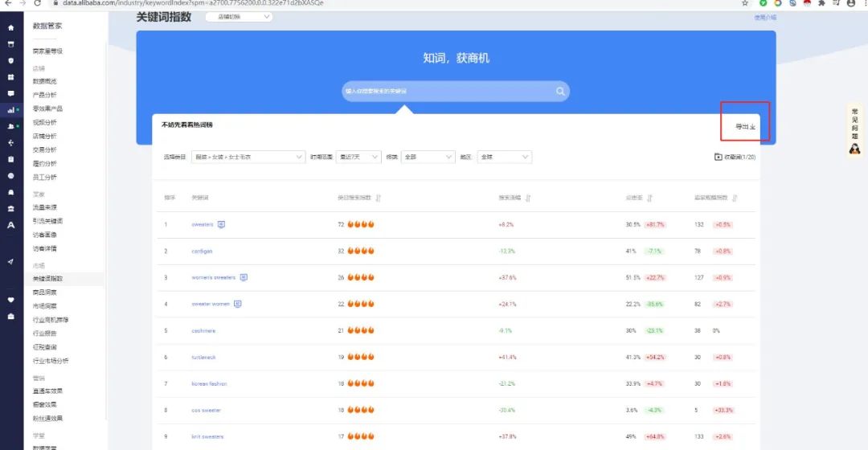
Task: Reload the page with browser refresh button
Action: click(x=37, y=3)
